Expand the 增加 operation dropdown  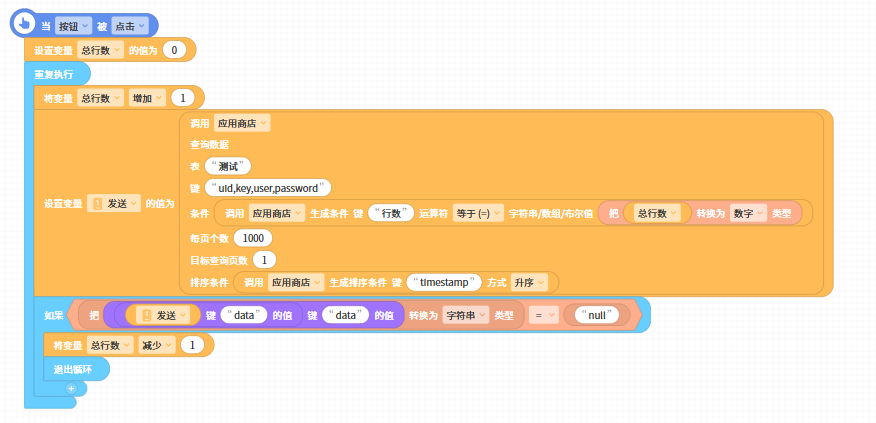(x=147, y=98)
